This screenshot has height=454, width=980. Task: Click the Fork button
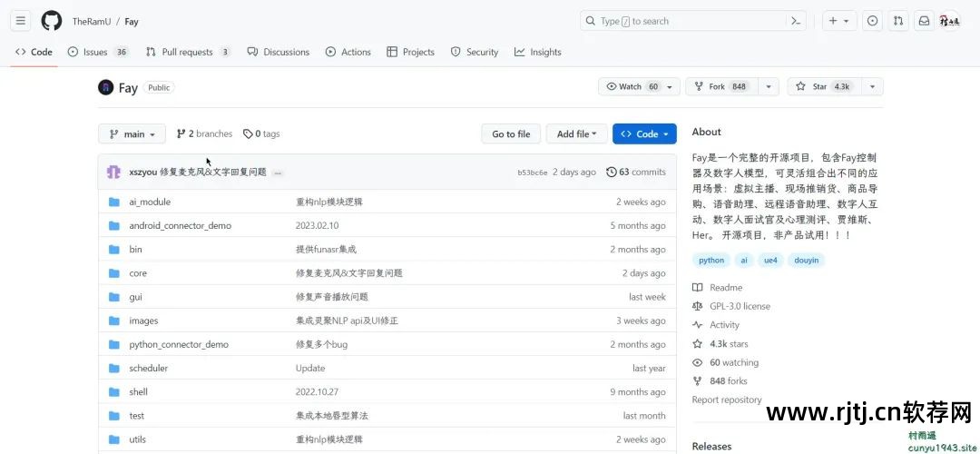pyautogui.click(x=722, y=87)
